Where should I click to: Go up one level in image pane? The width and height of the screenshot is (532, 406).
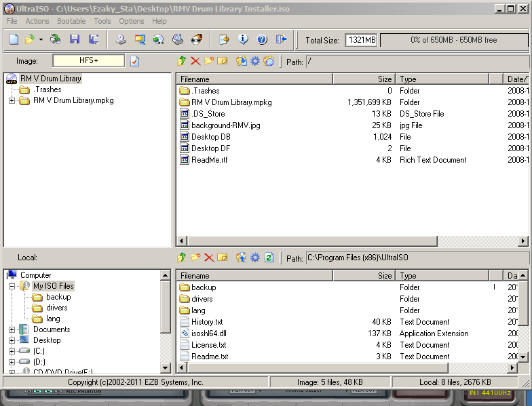182,61
